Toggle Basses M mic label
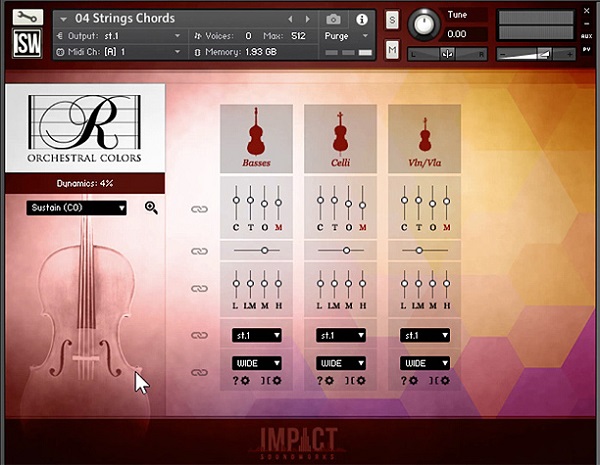This screenshot has width=600, height=465. click(x=279, y=227)
